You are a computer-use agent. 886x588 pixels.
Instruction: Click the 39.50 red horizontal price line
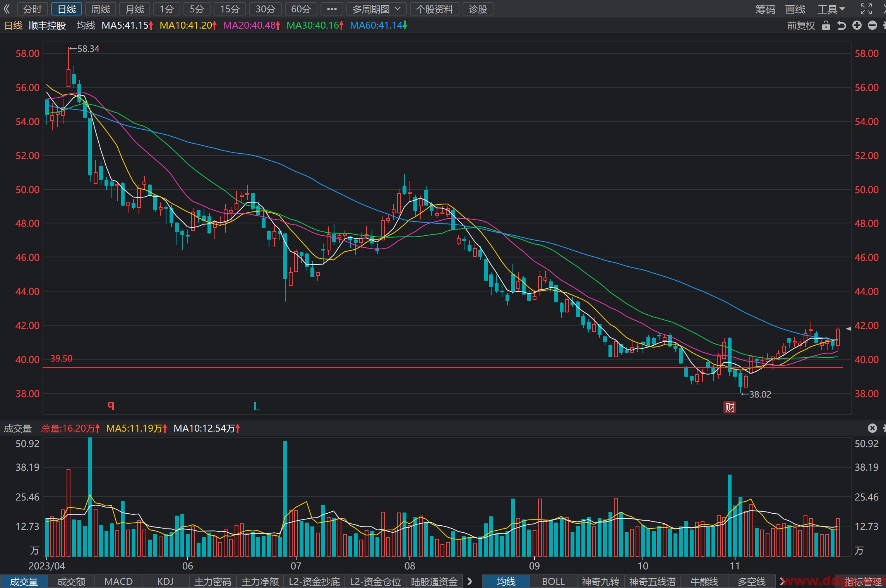(443, 368)
